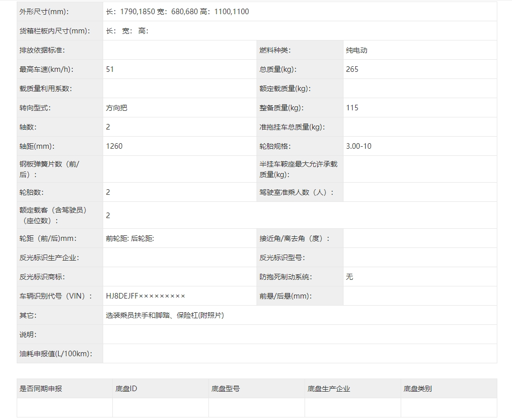Click the 是否同期申报 column header
Viewport: 512px width, 420px height.
(41, 389)
